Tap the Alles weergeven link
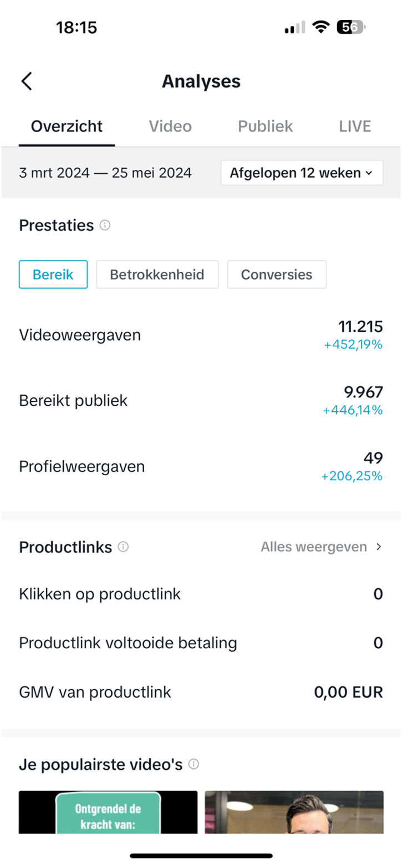This screenshot has width=403, height=868. 314,547
